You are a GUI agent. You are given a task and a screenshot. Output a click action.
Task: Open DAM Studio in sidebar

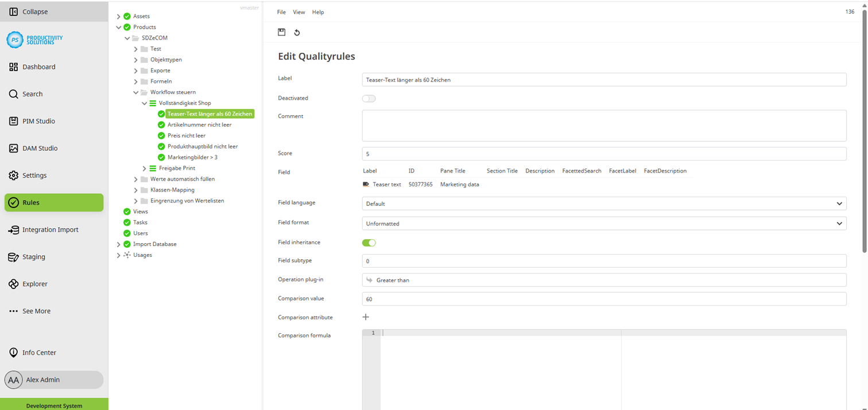click(40, 149)
